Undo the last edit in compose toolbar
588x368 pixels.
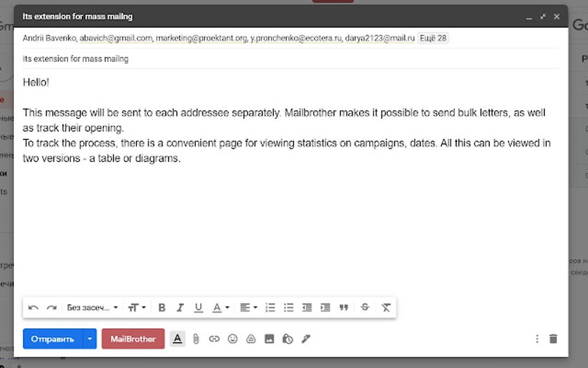pos(33,307)
